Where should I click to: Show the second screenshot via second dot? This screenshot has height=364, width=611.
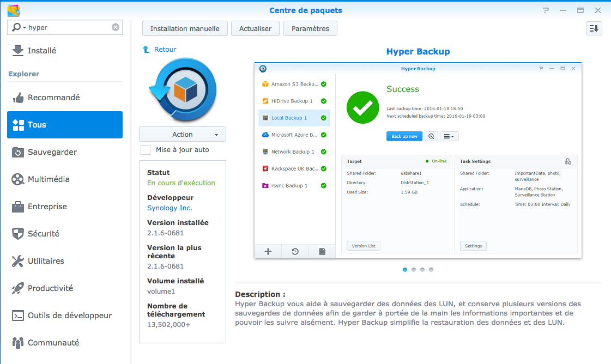pos(414,270)
